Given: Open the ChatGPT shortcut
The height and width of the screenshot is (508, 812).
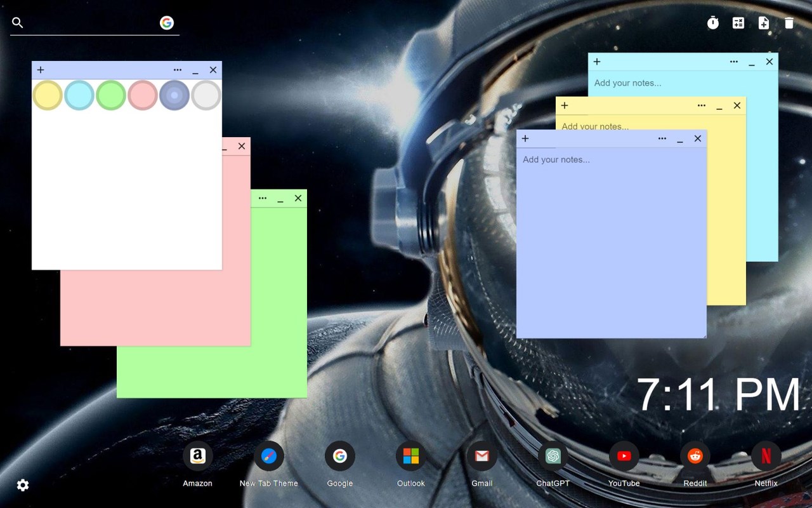Looking at the screenshot, I should [553, 456].
